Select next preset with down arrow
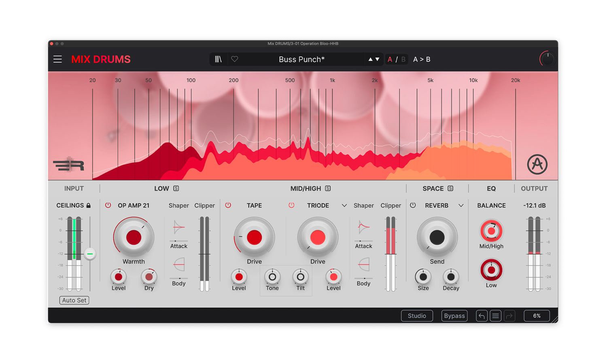Image resolution: width=607 pixels, height=364 pixels. pyautogui.click(x=378, y=59)
